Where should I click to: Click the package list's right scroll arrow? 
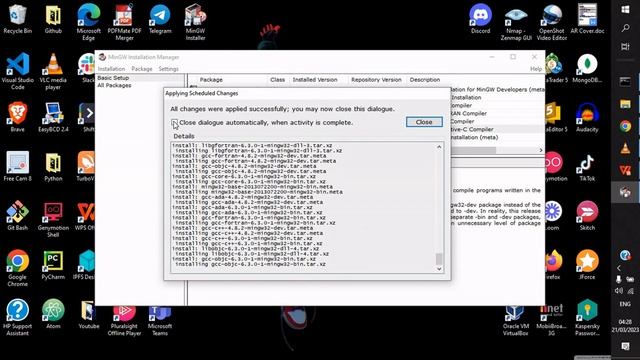click(541, 150)
